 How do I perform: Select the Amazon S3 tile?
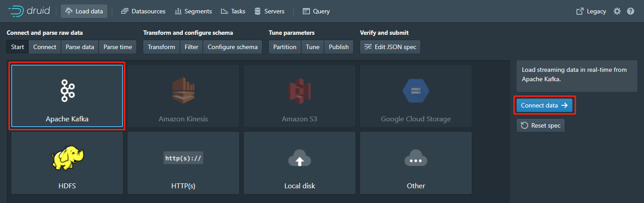(300, 96)
